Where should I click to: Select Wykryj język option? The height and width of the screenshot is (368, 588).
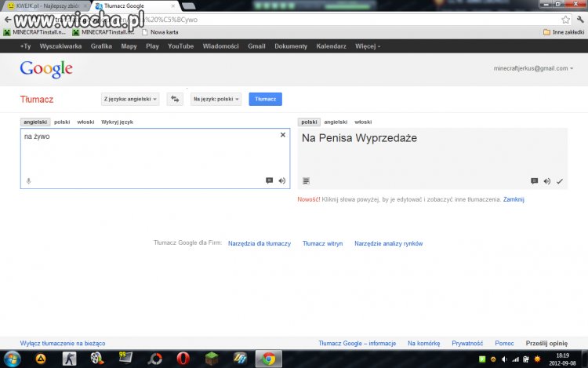pyautogui.click(x=117, y=122)
